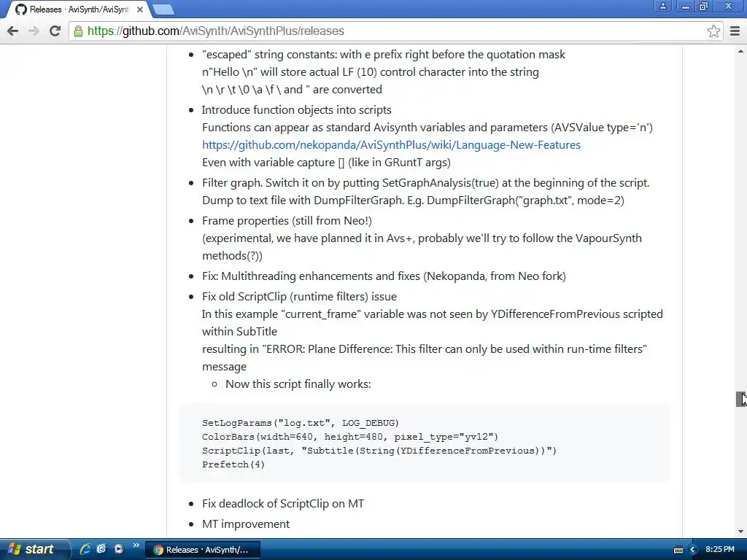
Task: Click the 'Even with variable capture []' line
Action: pos(326,163)
